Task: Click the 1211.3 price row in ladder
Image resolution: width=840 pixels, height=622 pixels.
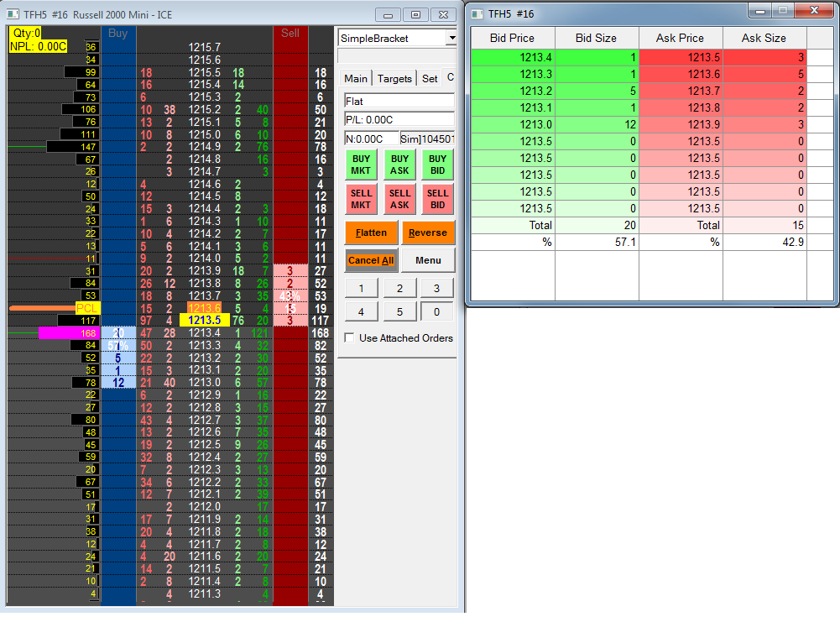Action: [205, 593]
